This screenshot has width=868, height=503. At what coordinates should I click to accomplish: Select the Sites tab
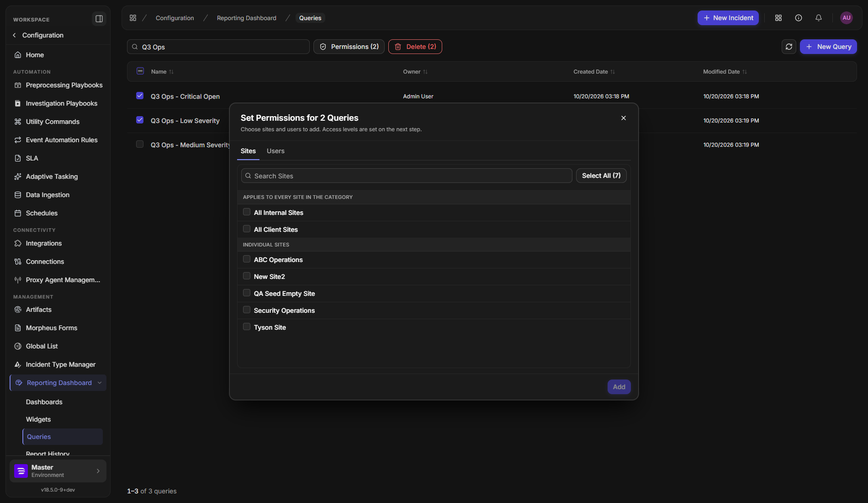(x=248, y=151)
